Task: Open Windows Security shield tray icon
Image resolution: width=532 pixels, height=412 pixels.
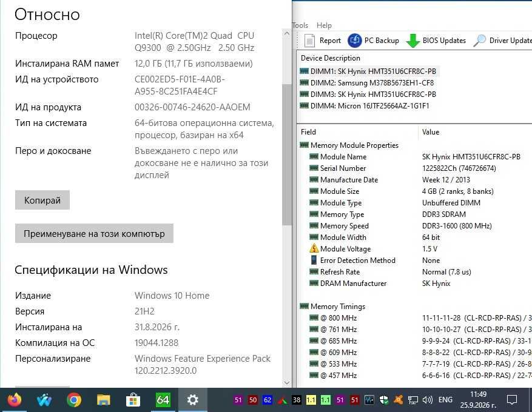Action: click(x=384, y=400)
